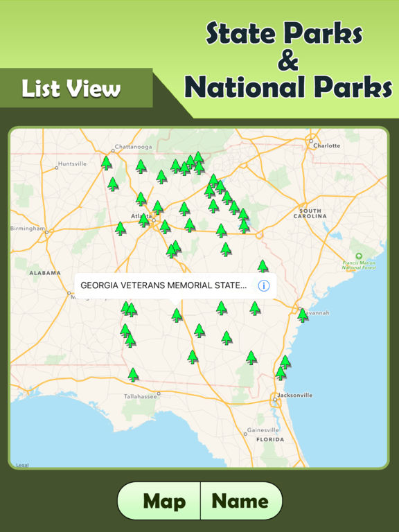Tap the Birmingham city marker
This screenshot has width=399, height=532.
[47, 232]
